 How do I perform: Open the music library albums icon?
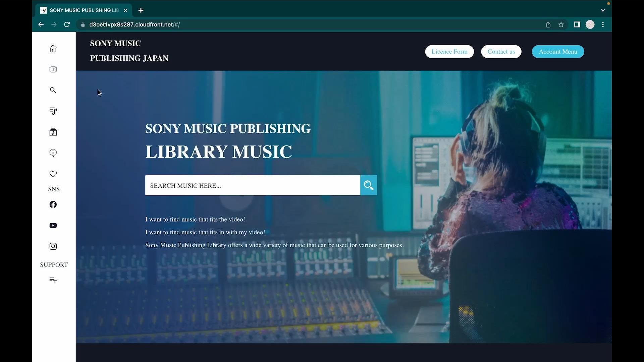(x=53, y=69)
